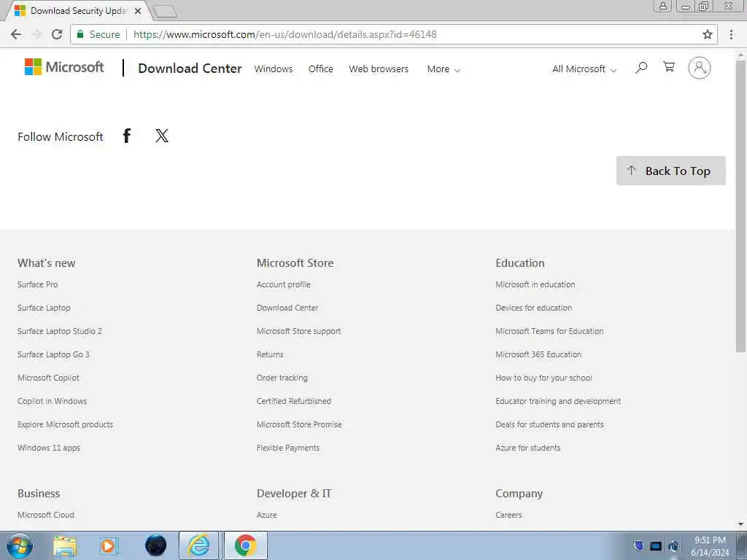Open the Chrome user profile icon
The height and width of the screenshot is (560, 747).
[x=662, y=6]
